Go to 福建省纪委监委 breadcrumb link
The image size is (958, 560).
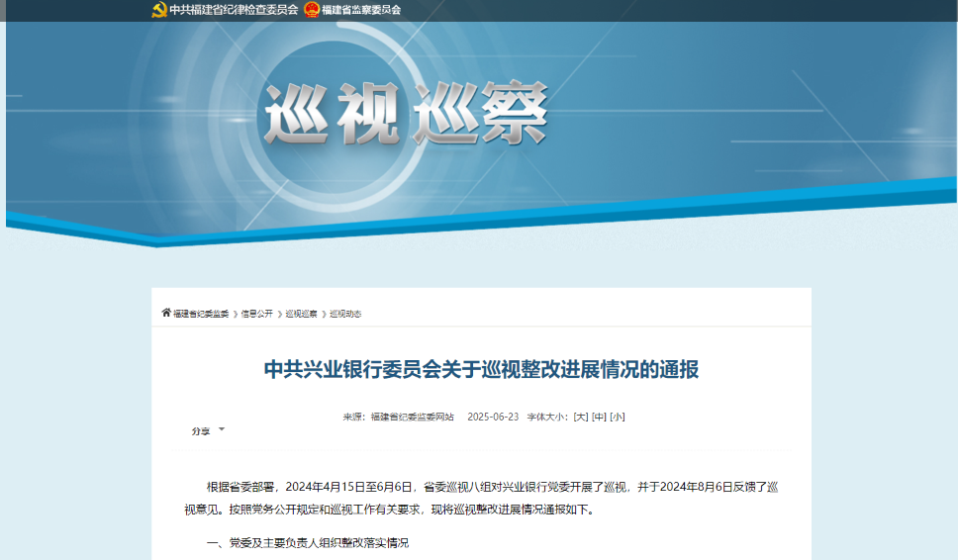pyautogui.click(x=201, y=314)
